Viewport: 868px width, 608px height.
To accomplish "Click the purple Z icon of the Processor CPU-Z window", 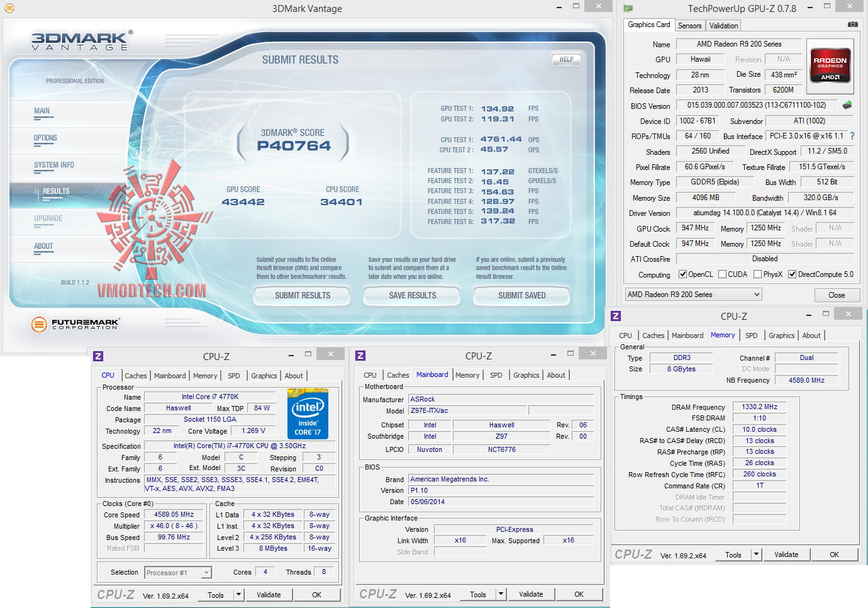I will 98,356.
